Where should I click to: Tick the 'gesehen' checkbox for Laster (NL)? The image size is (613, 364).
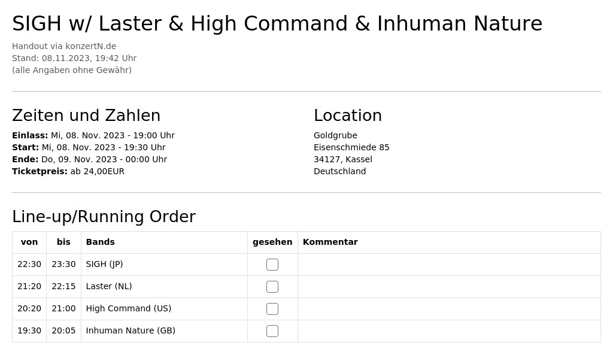[x=272, y=287]
